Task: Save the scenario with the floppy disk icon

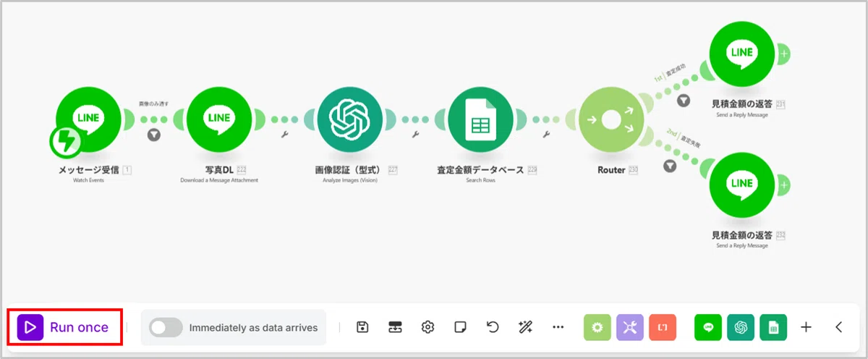Action: [x=363, y=327]
